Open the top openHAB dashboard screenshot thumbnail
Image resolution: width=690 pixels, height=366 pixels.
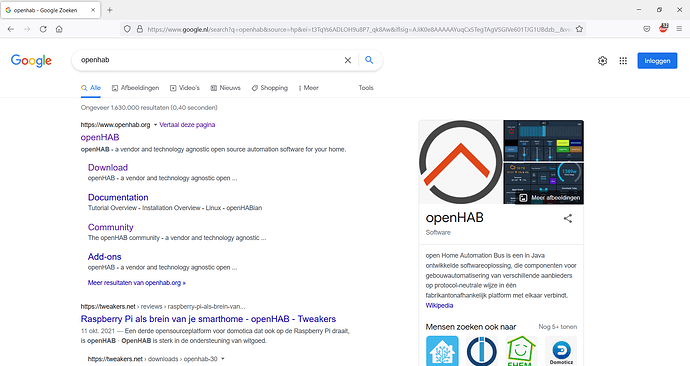pos(543,141)
